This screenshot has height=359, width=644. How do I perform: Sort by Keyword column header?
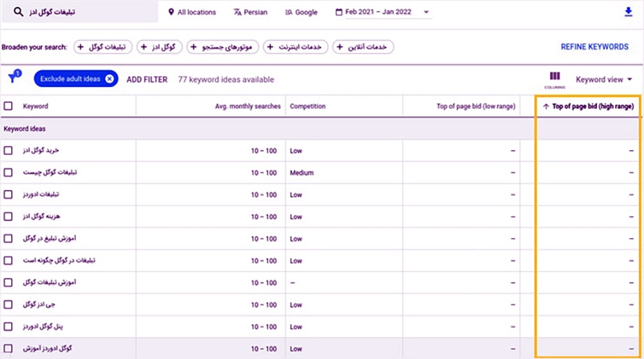35,106
